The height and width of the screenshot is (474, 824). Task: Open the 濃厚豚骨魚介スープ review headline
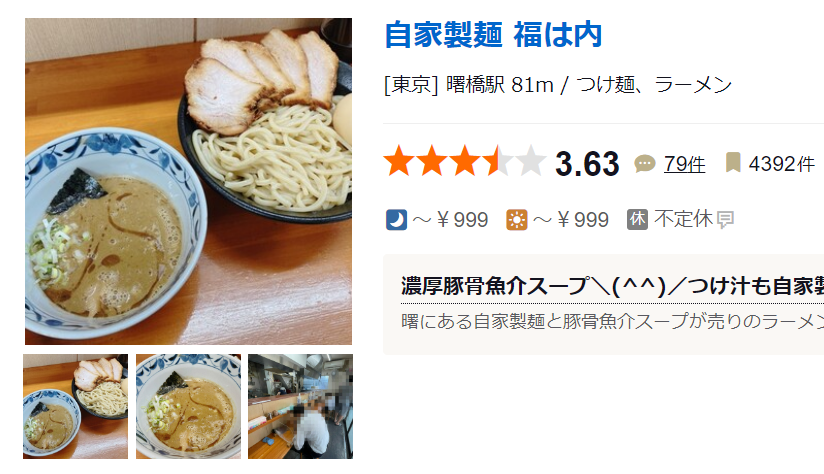612,286
